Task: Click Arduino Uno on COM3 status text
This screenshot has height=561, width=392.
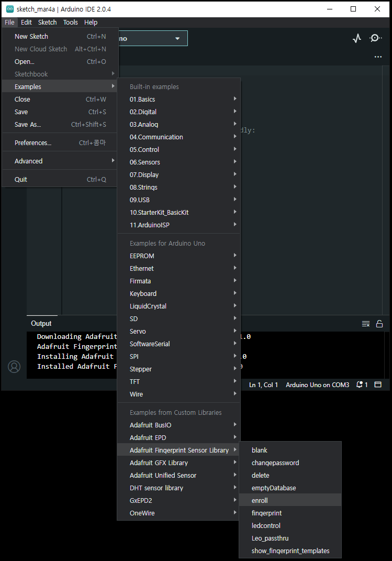Action: (x=317, y=384)
